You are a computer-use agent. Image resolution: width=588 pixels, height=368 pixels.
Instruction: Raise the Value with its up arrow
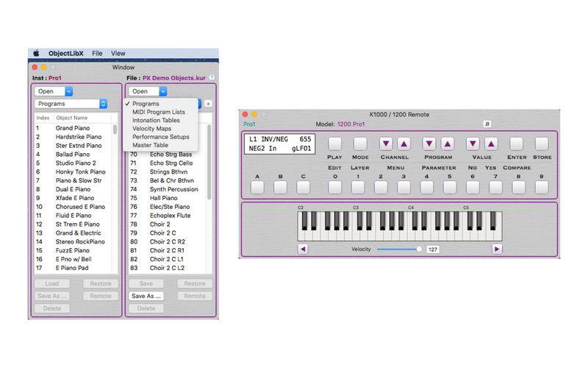pyautogui.click(x=491, y=144)
